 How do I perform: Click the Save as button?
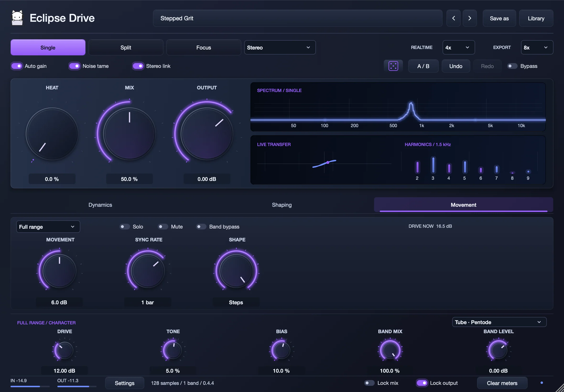(x=499, y=18)
